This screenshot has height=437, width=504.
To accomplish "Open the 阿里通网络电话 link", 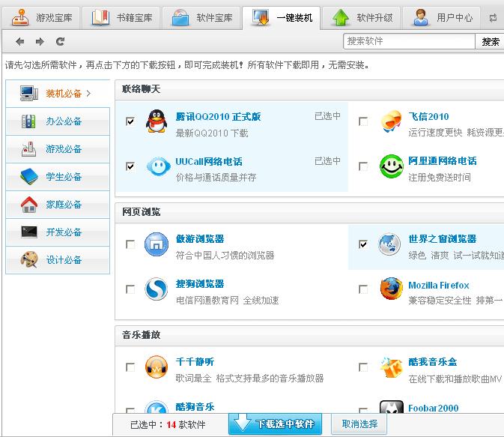I will point(443,161).
